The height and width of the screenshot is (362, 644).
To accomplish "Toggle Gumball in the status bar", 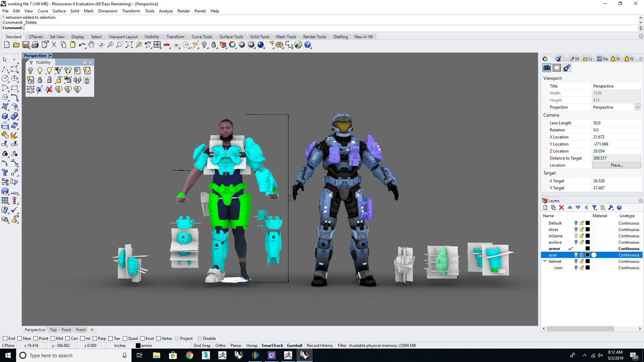I will pyautogui.click(x=294, y=346).
